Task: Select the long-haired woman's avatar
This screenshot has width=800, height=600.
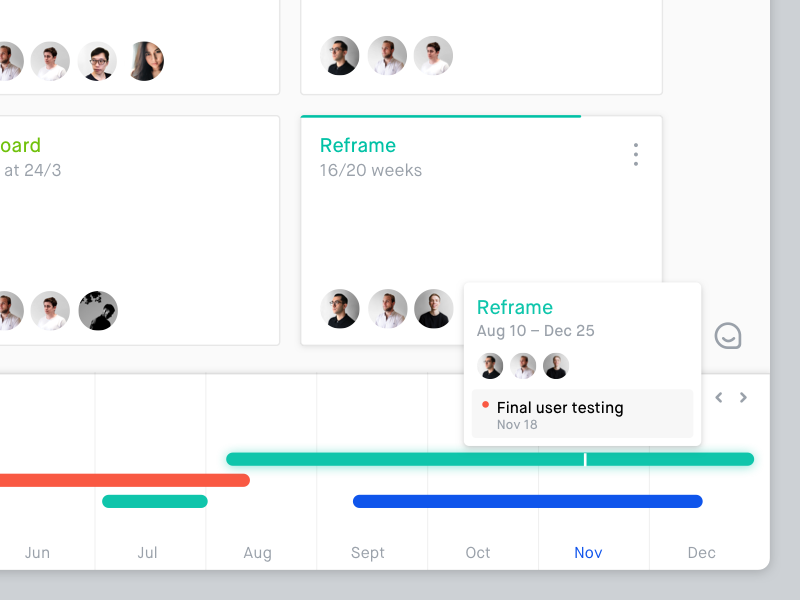Action: [145, 61]
